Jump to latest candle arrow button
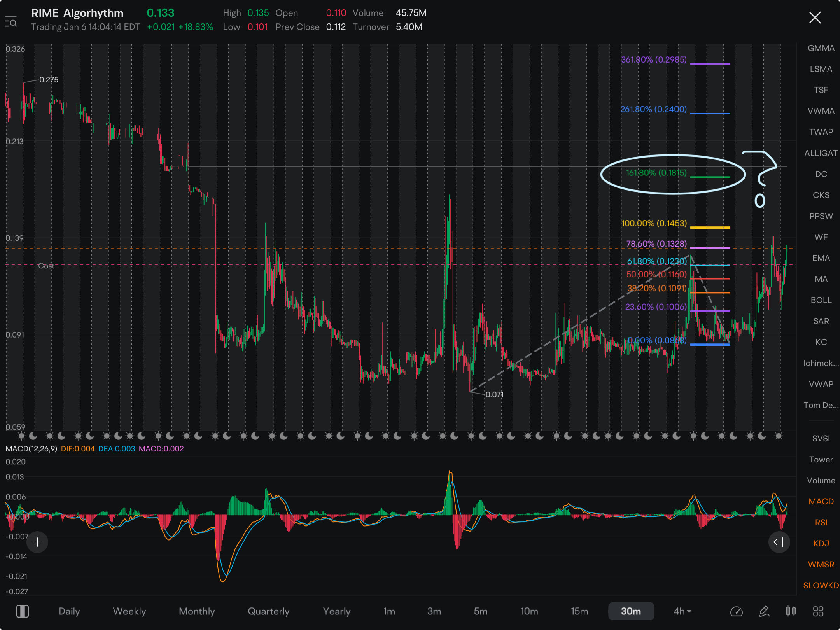This screenshot has height=630, width=840. tap(779, 542)
